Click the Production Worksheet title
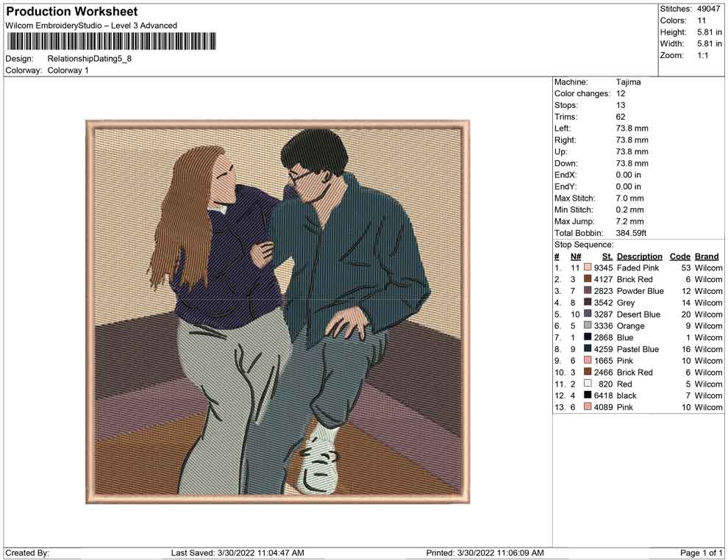The height and width of the screenshot is (560, 728). pyautogui.click(x=71, y=12)
